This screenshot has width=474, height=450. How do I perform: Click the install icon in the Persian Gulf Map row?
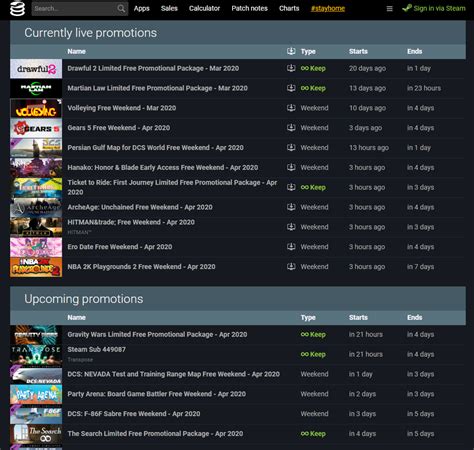(291, 148)
